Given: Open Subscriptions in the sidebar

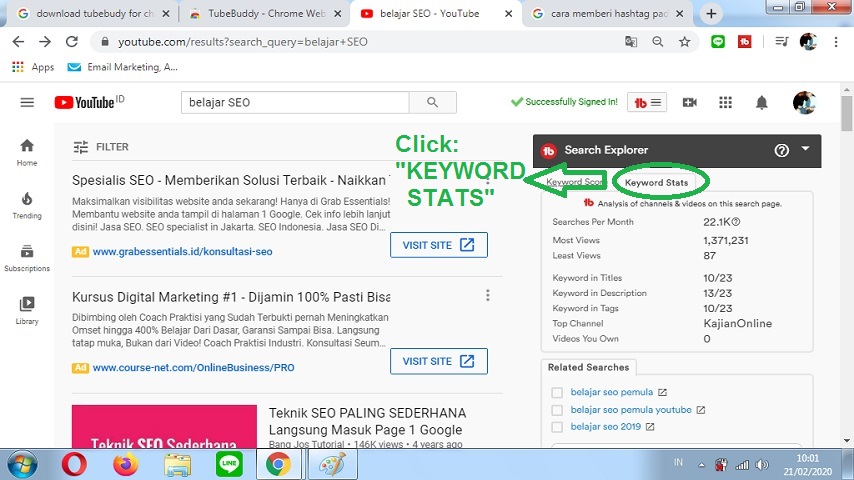Looking at the screenshot, I should [x=27, y=257].
